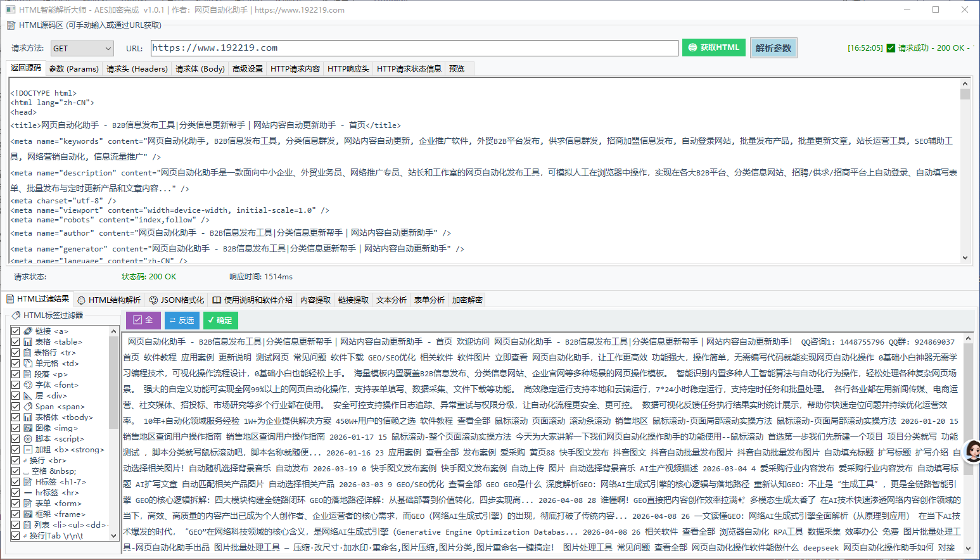Click the floating assistant avatar at right edge
Viewport: 980px width, 560px height.
coord(972,450)
